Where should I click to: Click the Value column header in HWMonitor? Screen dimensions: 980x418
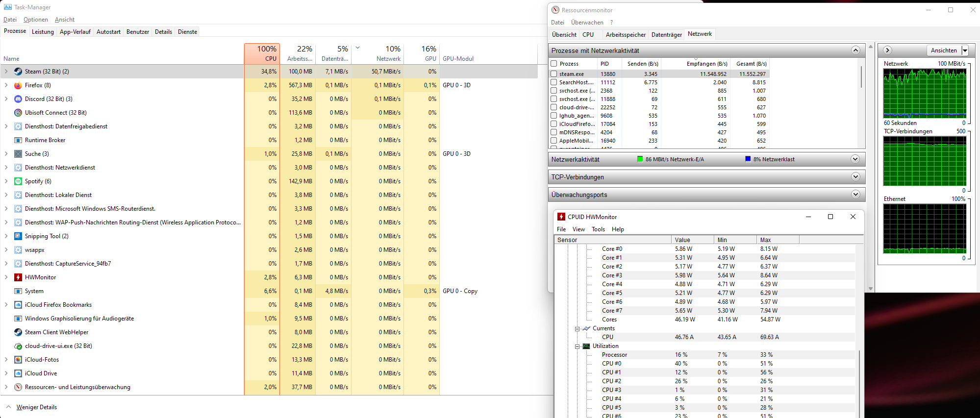(692, 240)
